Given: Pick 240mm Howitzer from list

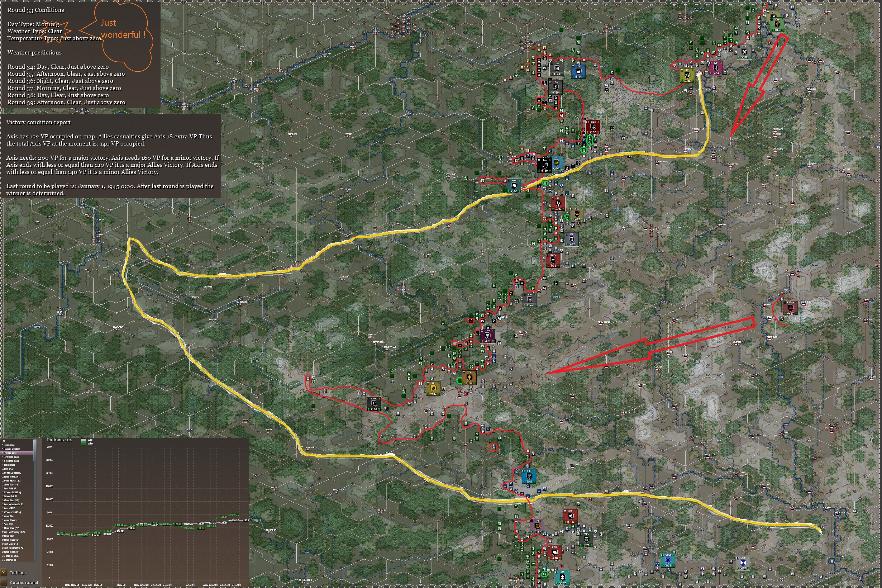Looking at the screenshot, I should tap(17, 552).
